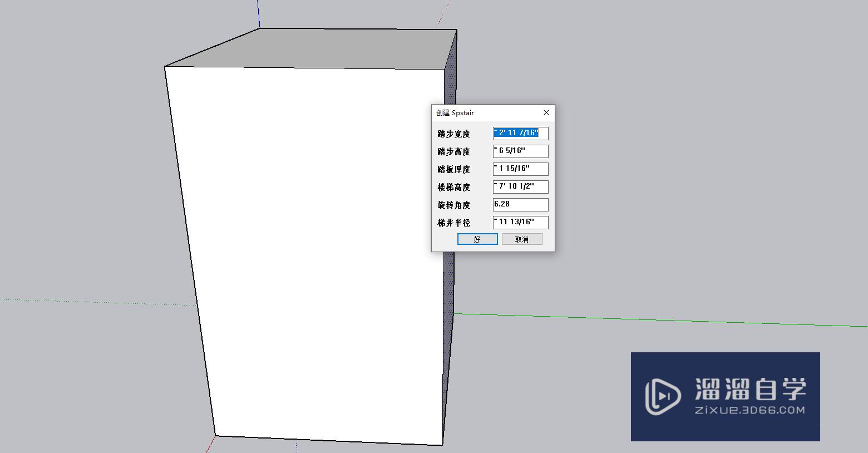Image resolution: width=868 pixels, height=453 pixels.
Task: Click the 创建 Spstair dialog title
Action: tap(455, 113)
